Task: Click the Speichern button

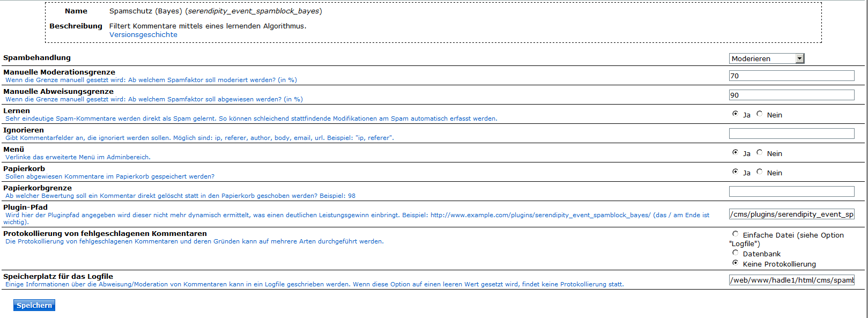Action: 34,305
